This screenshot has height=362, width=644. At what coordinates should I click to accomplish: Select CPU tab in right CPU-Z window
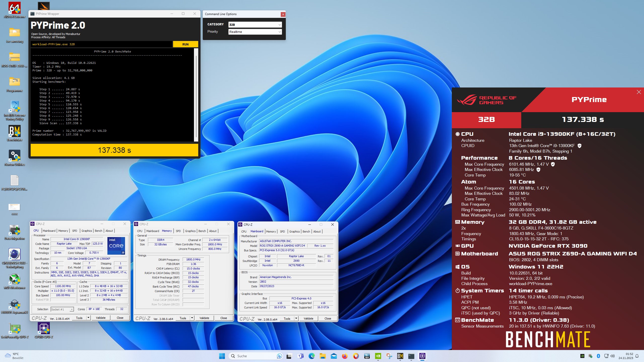244,232
